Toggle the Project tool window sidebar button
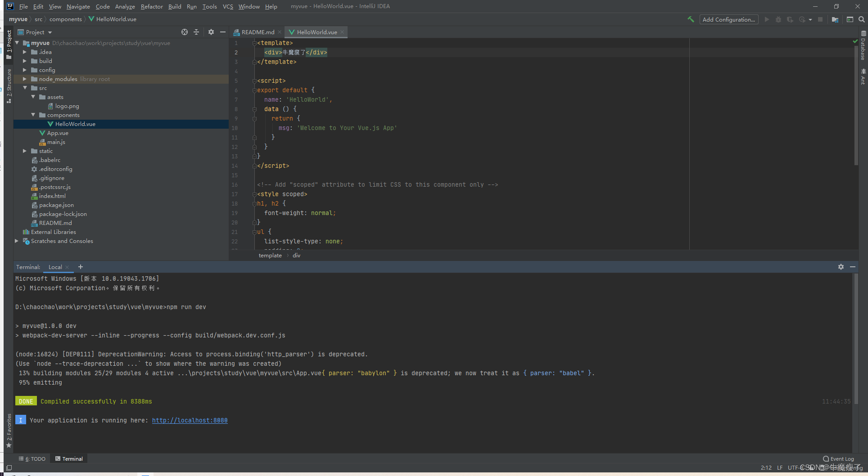Image resolution: width=868 pixels, height=476 pixels. coord(9,44)
